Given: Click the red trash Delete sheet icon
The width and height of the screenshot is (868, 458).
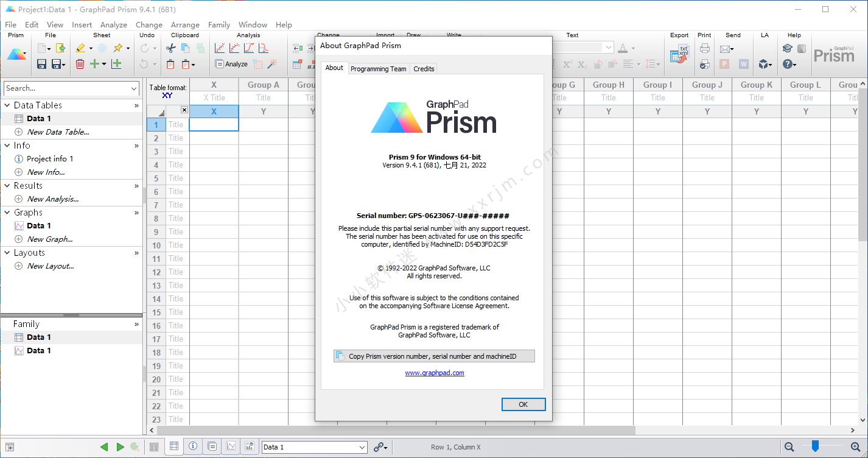Looking at the screenshot, I should (x=80, y=64).
